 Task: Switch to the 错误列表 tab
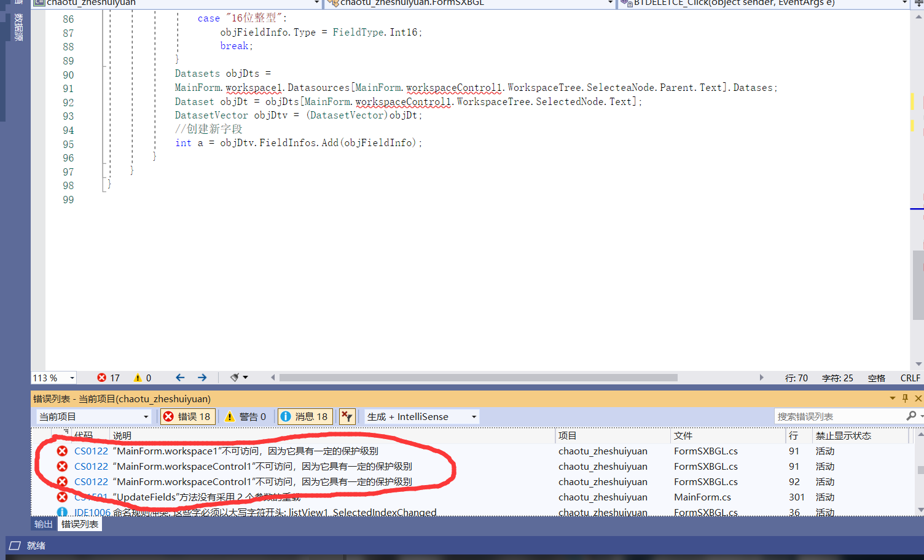[x=80, y=524]
